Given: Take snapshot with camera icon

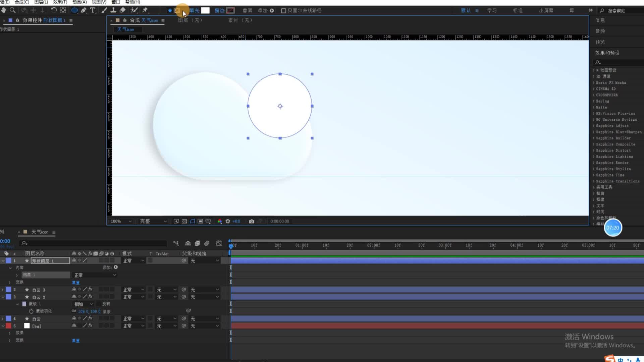Looking at the screenshot, I should tap(252, 221).
